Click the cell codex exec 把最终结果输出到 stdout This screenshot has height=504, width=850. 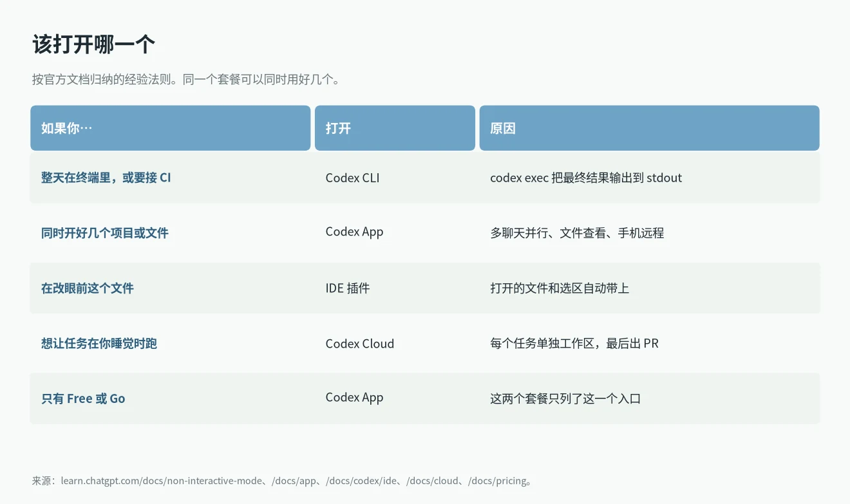click(586, 178)
